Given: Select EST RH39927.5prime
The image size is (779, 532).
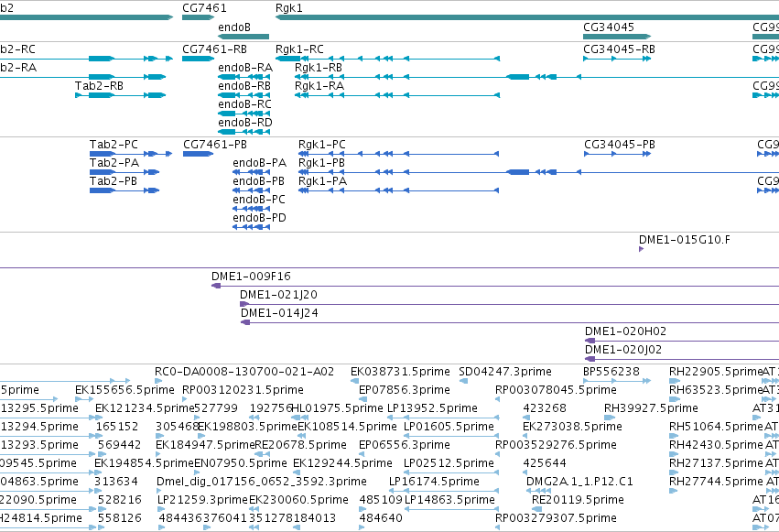Looking at the screenshot, I should [x=651, y=408].
